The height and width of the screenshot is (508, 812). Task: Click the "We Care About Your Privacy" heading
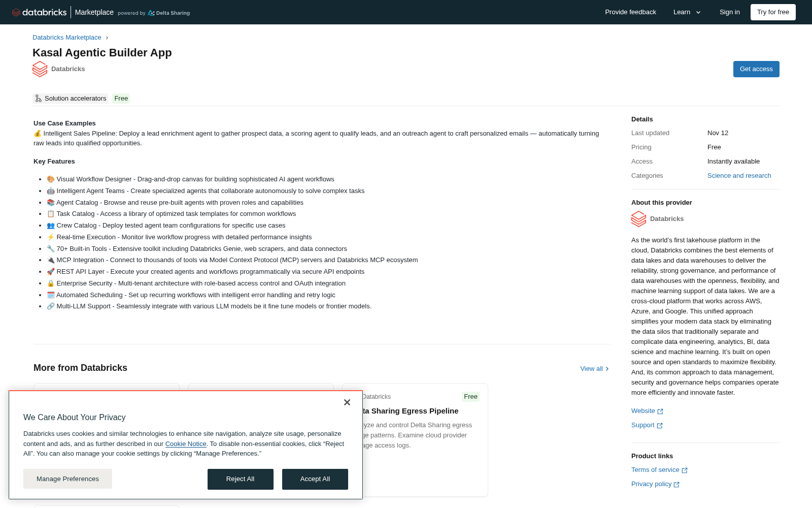tap(75, 418)
